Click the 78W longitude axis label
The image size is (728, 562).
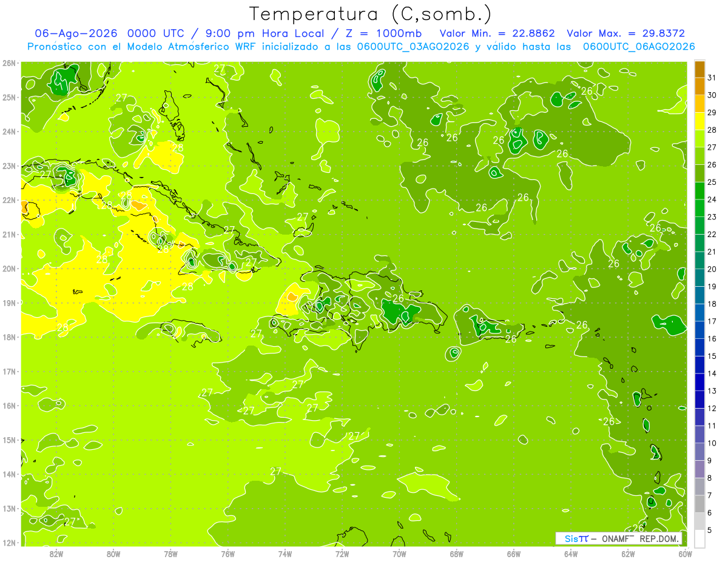click(x=170, y=554)
